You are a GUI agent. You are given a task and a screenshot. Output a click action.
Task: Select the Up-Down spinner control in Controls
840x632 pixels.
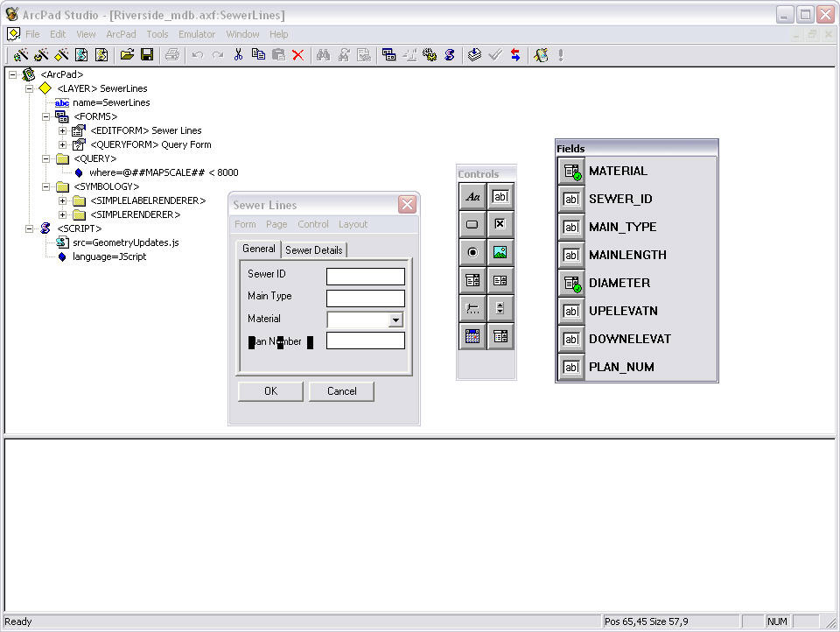(500, 308)
